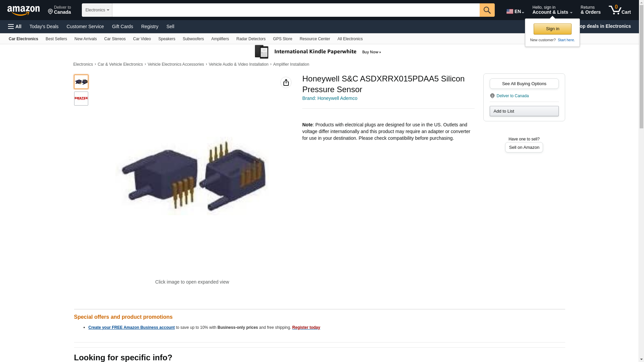The image size is (644, 362).
Task: Click Deliver to Canada location icon in header
Action: coord(50,12)
